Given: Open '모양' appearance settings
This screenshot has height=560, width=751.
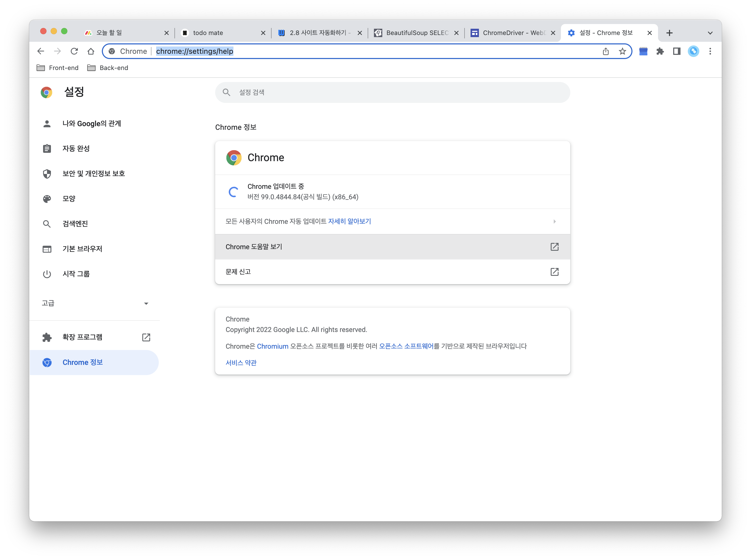Looking at the screenshot, I should (x=94, y=199).
